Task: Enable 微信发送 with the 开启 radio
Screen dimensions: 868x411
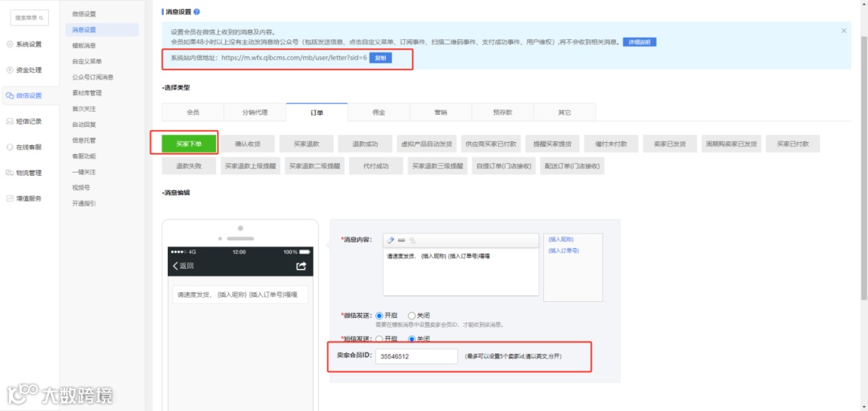Action: click(x=379, y=315)
